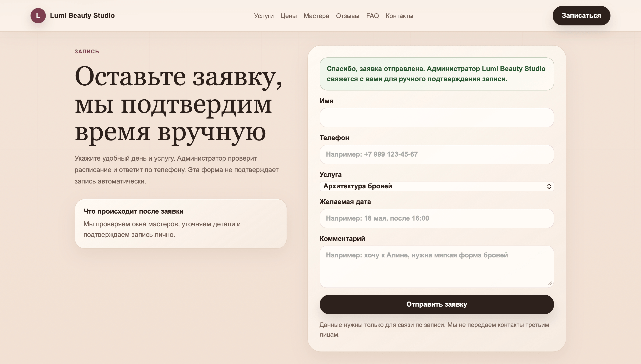
Task: Click the round L logo icon
Action: click(38, 15)
